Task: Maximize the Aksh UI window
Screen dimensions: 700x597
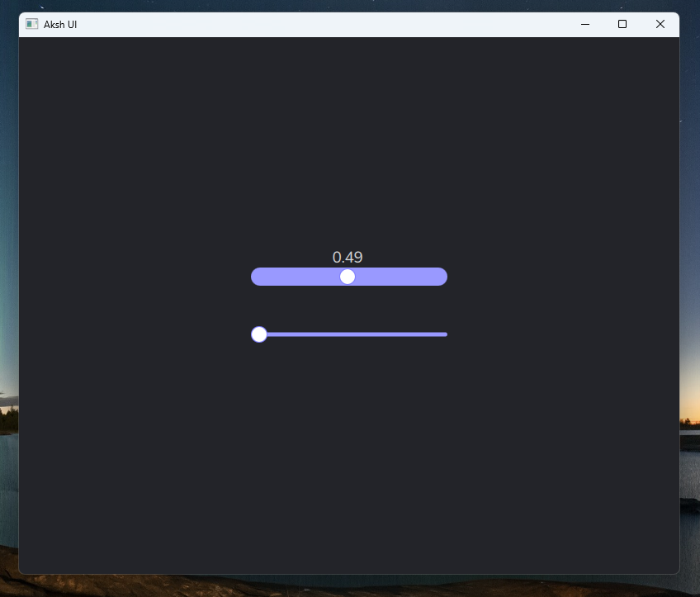Action: [x=622, y=25]
